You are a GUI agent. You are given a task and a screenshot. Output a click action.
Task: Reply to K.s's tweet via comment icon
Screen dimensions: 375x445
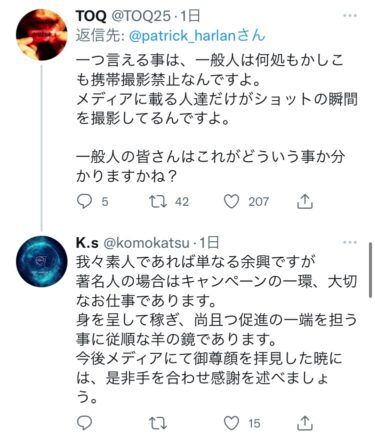[x=84, y=423]
